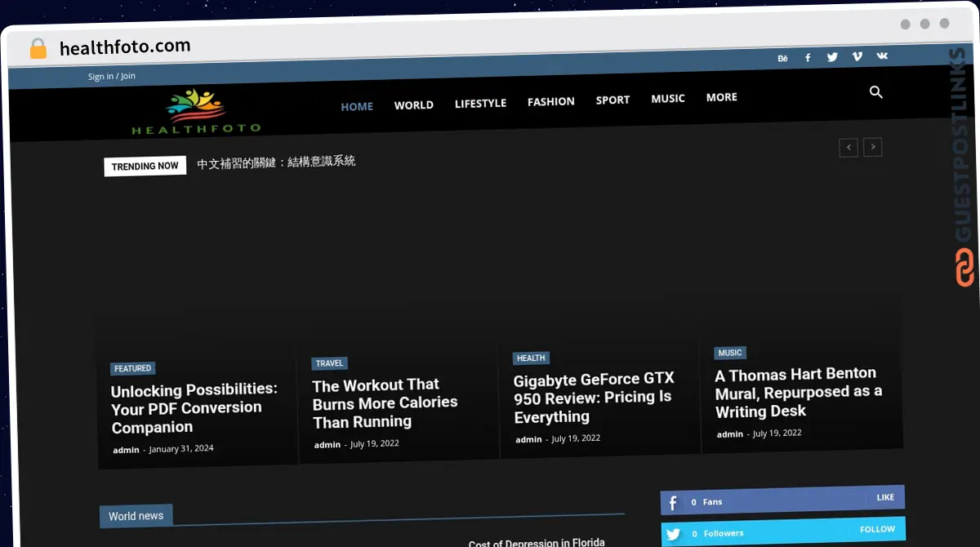Screen dimensions: 980x547
Task: Open the VK icon in the top bar
Action: point(882,56)
